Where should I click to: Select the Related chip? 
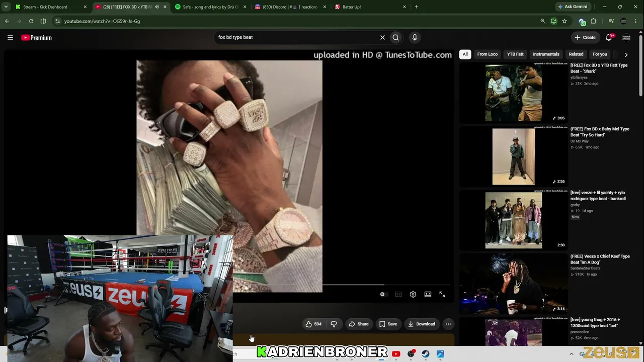(x=576, y=54)
